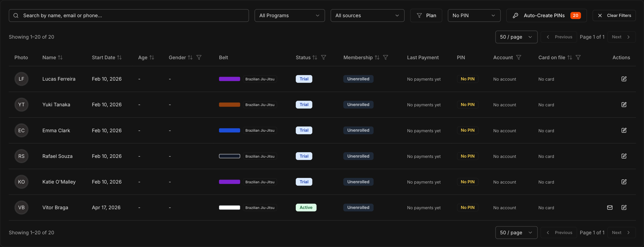Click Katie O'Malley's Brazilian Jiu-Jitsu tag
Viewport: 644px width, 247px height.
tap(260, 182)
